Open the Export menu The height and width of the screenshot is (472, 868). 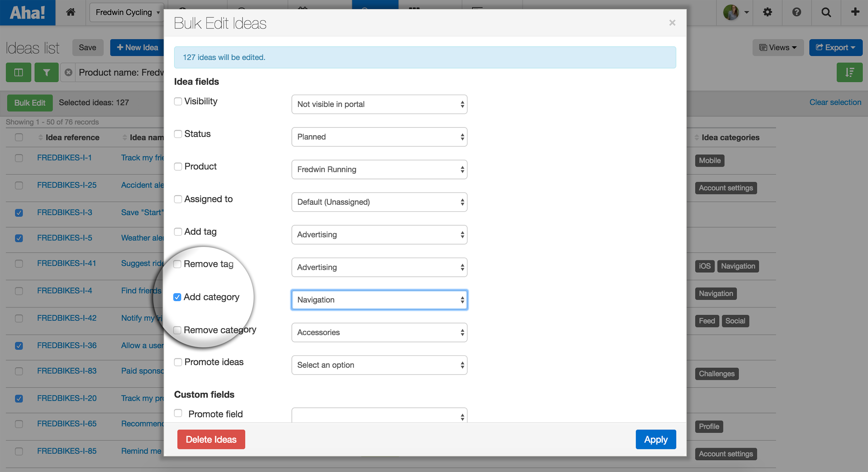tap(835, 48)
